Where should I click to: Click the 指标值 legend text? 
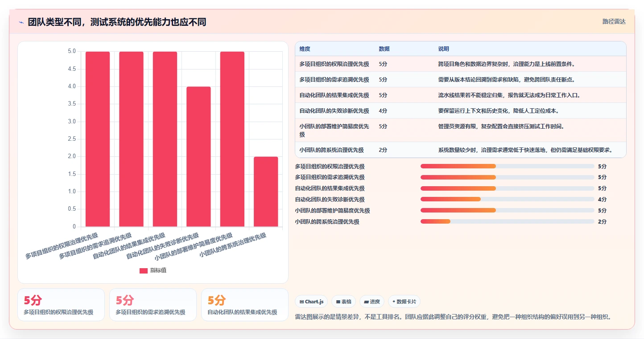tap(158, 270)
